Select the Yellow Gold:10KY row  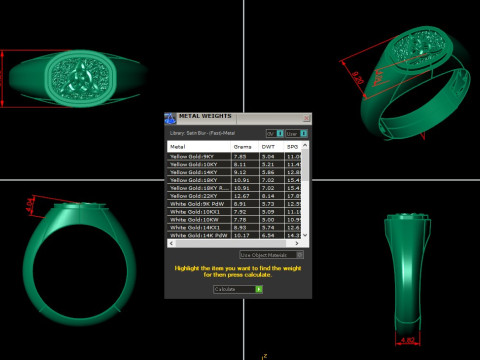(234, 164)
